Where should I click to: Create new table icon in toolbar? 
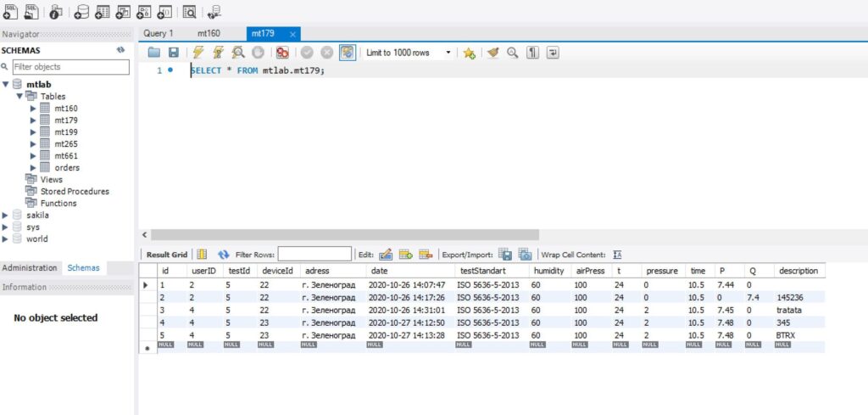pyautogui.click(x=103, y=11)
